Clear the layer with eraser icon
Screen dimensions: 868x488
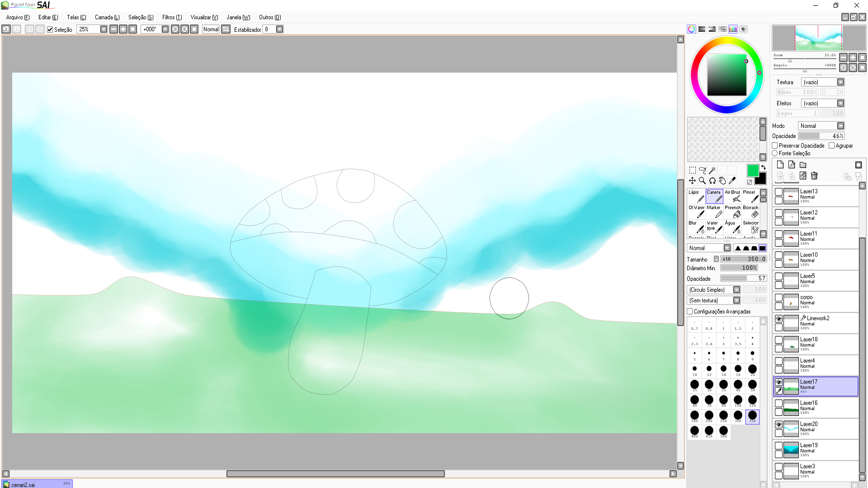pos(803,176)
